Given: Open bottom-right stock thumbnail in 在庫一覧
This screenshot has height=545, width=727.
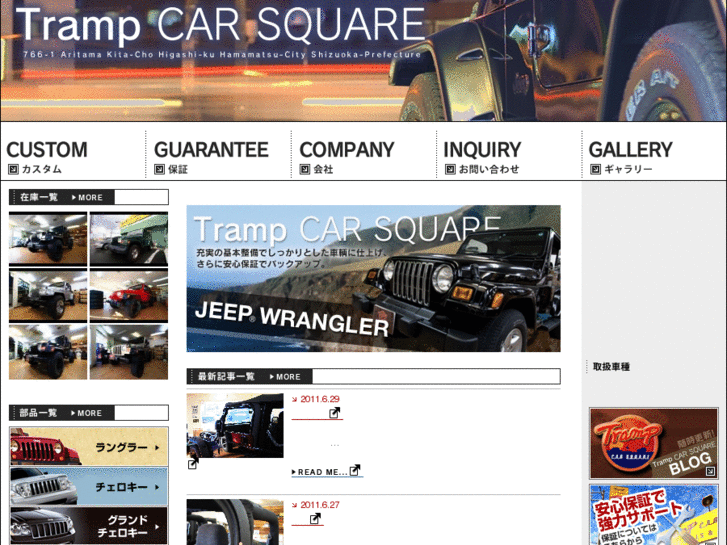Looking at the screenshot, I should pyautogui.click(x=129, y=352).
